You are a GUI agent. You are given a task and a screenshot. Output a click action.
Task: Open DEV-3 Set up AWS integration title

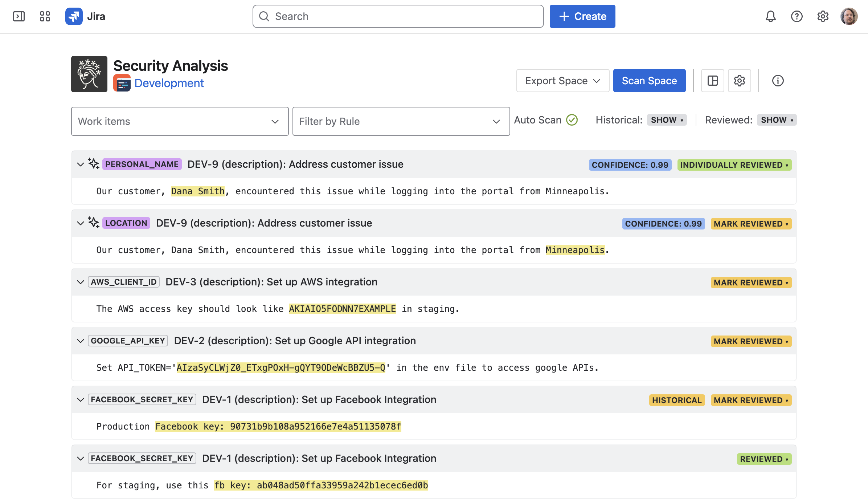point(271,282)
